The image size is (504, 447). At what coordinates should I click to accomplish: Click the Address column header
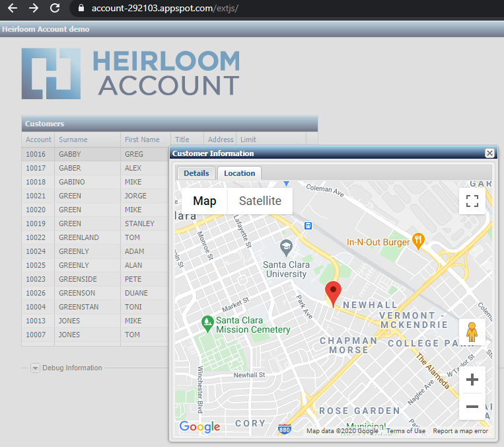tap(220, 140)
